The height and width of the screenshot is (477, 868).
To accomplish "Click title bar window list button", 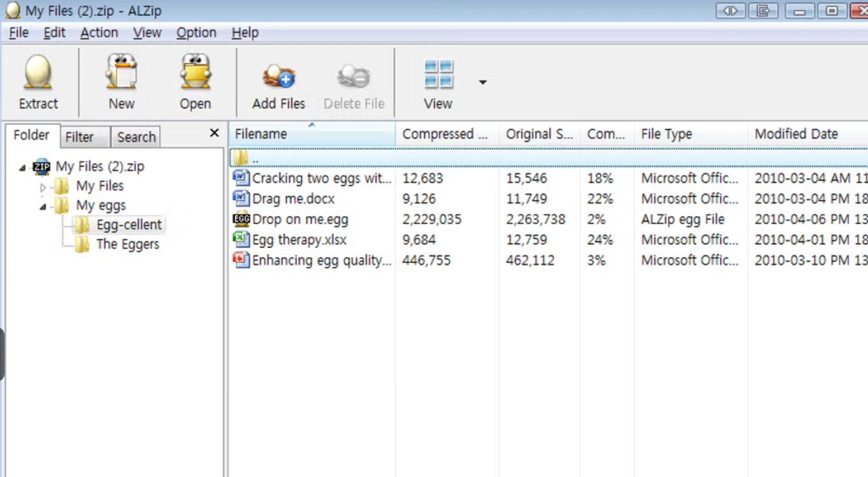I will 763,11.
